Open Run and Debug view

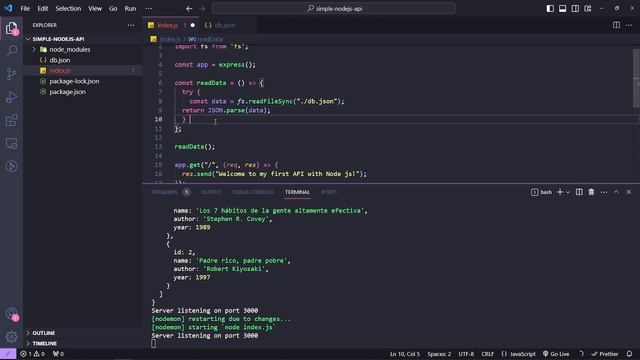11,97
